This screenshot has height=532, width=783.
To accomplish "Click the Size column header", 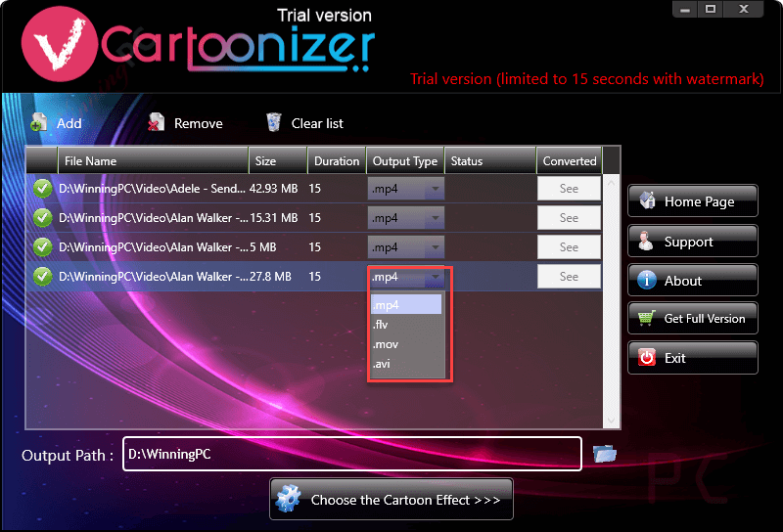I will [x=278, y=160].
